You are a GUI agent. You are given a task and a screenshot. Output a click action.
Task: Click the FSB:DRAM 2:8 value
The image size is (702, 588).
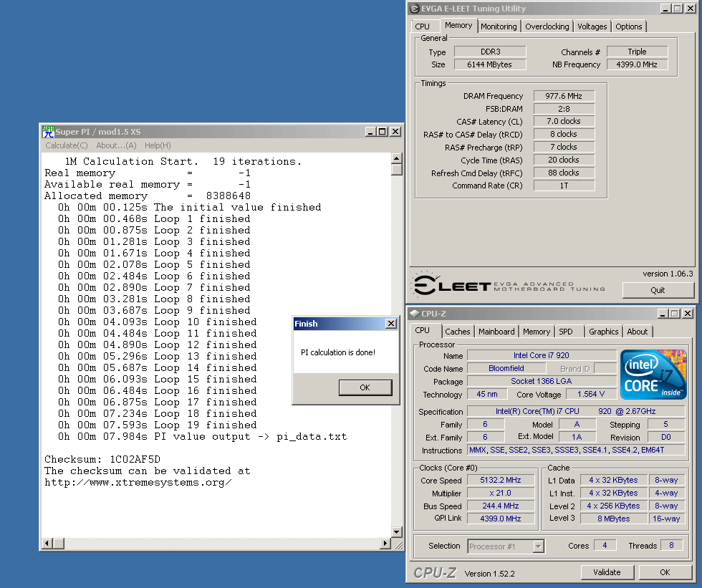(x=564, y=109)
